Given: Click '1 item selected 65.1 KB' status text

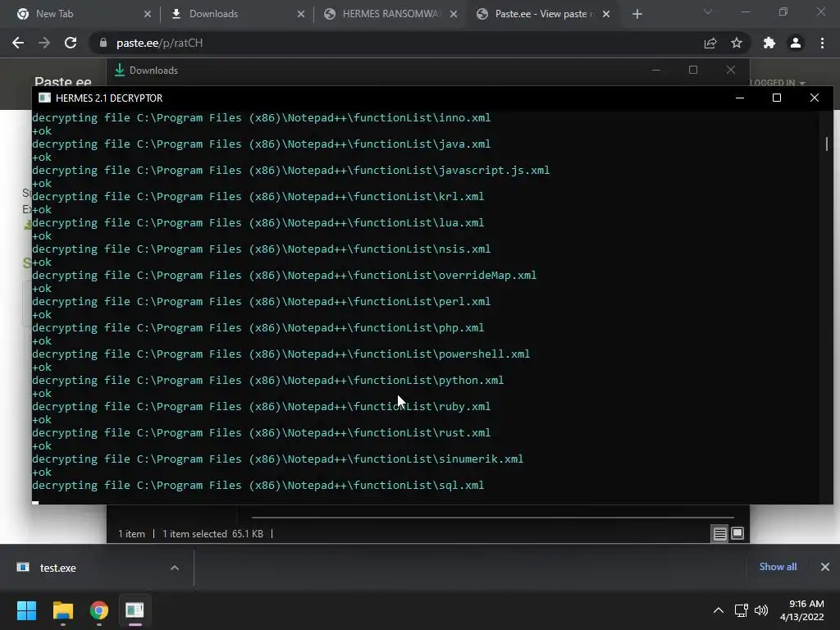Looking at the screenshot, I should 212,533.
